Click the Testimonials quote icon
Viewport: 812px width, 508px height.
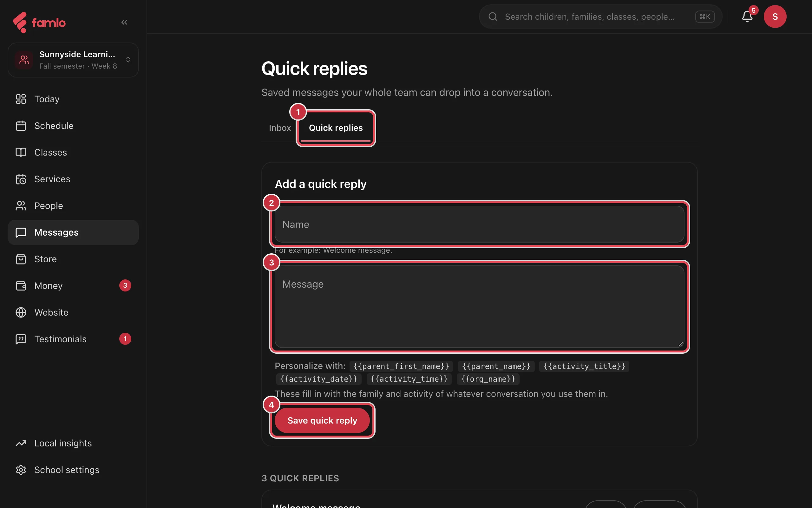point(21,339)
